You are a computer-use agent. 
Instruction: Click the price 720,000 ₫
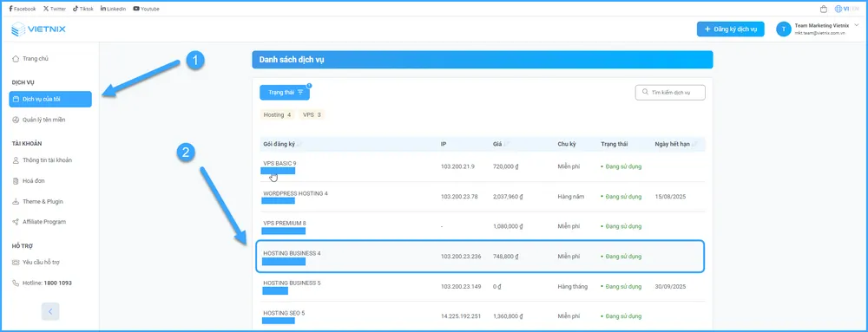click(505, 166)
